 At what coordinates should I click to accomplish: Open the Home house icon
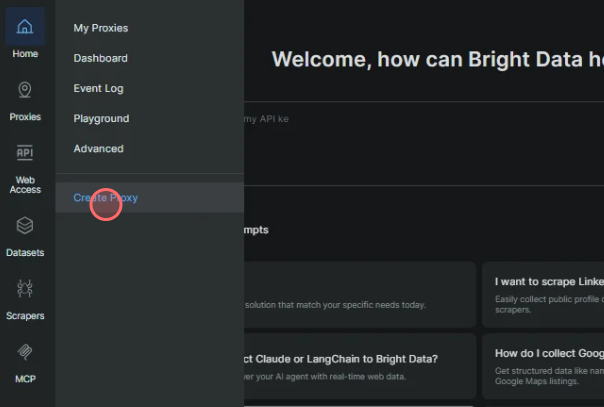coord(25,27)
